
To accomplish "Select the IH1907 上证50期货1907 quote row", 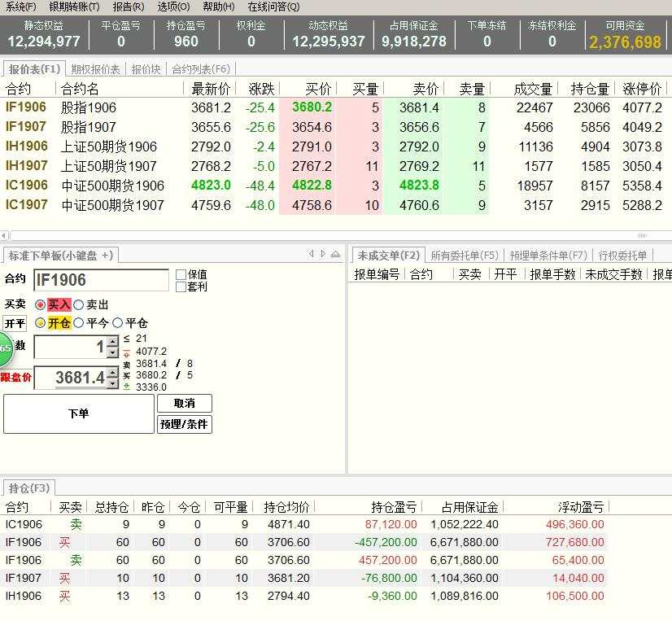I will pyautogui.click(x=334, y=166).
